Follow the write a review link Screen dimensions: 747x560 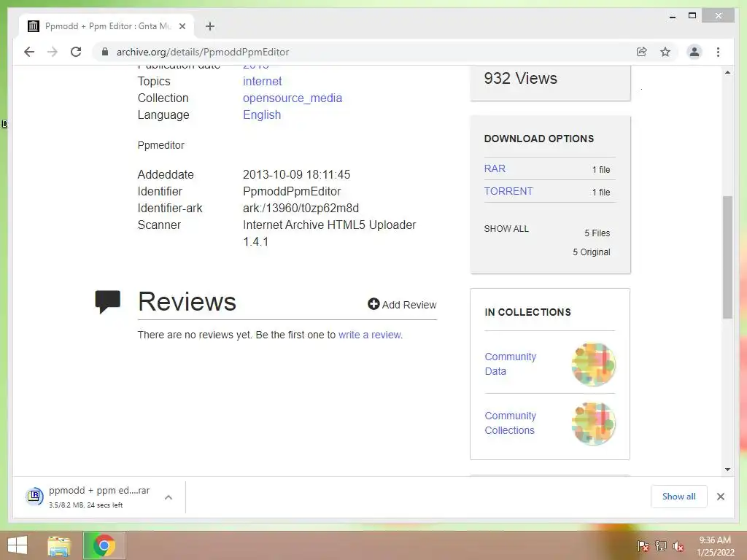click(x=370, y=335)
